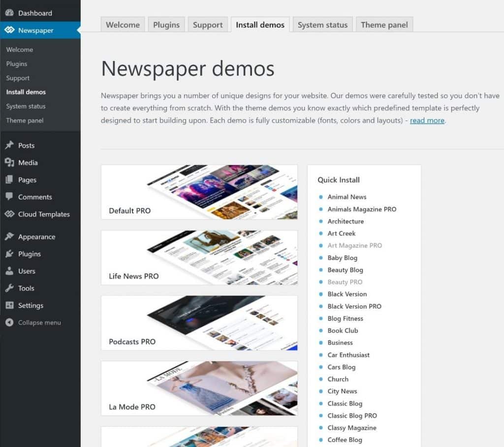This screenshot has width=504, height=447.
Task: Follow the read more link
Action: click(427, 120)
